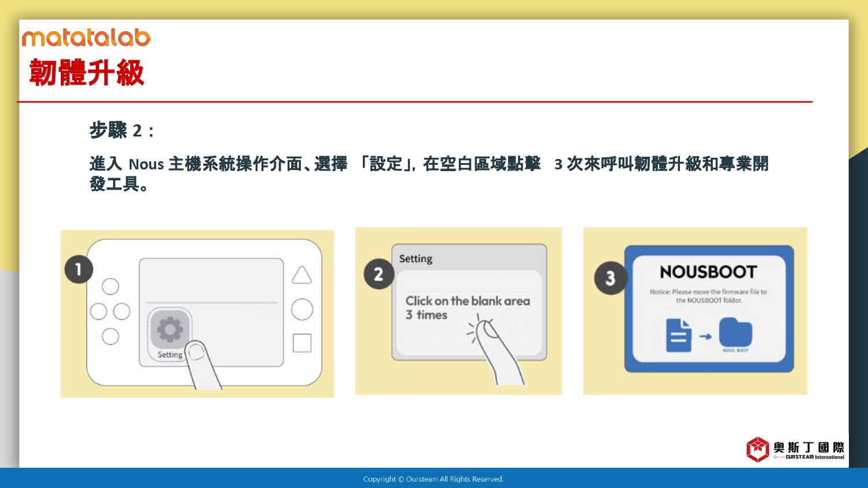Open the second illustration showing the Setting screen
This screenshot has height=488, width=868.
point(458,311)
